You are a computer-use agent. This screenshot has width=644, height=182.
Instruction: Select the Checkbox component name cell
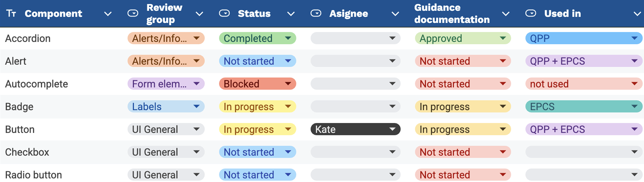[x=27, y=152]
